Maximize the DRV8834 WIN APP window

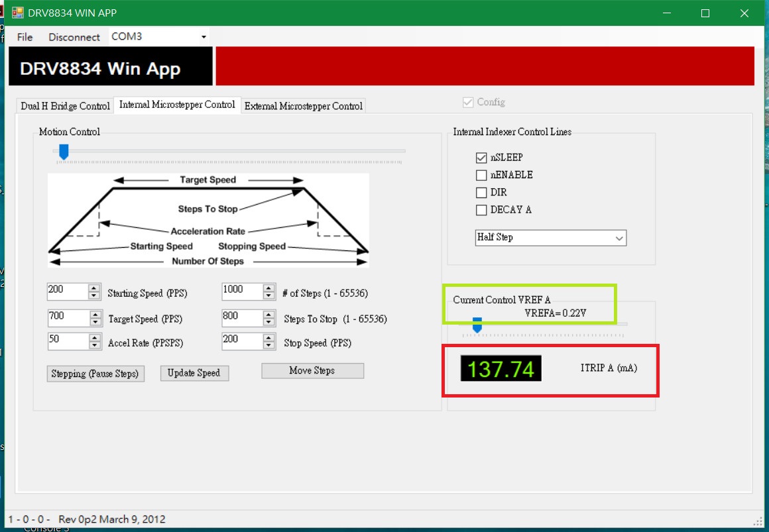point(705,13)
